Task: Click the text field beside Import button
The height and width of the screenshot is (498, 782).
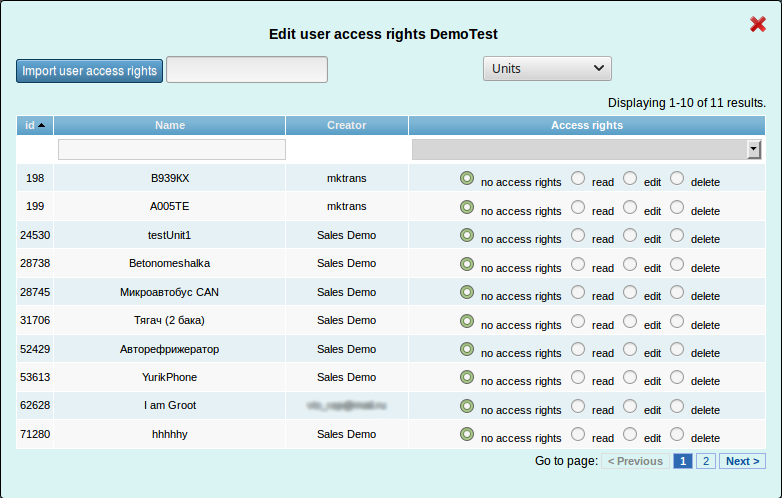Action: [x=247, y=70]
